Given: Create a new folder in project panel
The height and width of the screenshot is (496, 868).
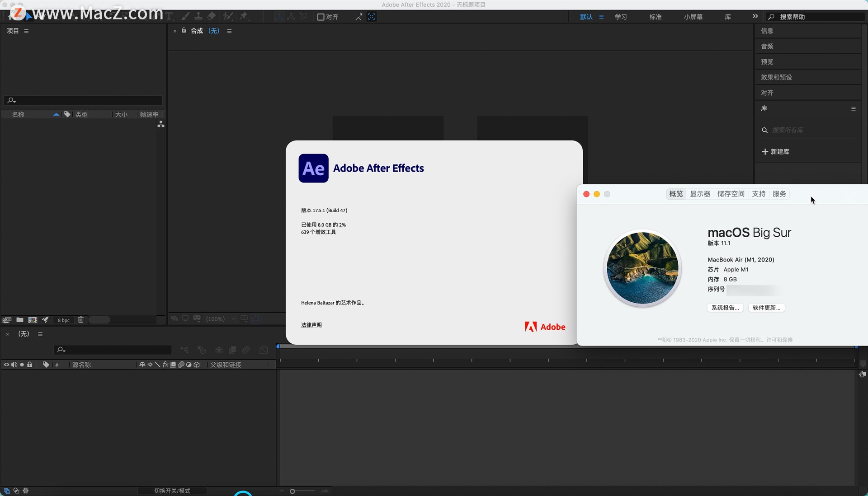Looking at the screenshot, I should [19, 320].
